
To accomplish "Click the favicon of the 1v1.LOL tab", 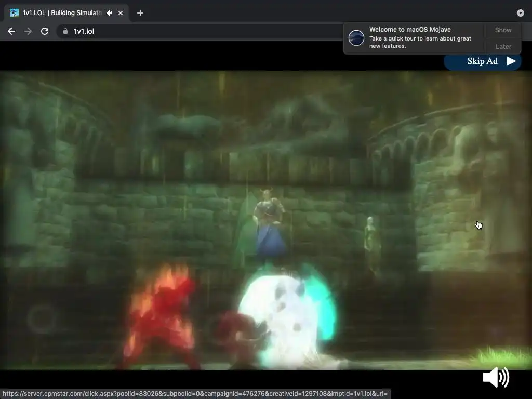I will coord(14,13).
